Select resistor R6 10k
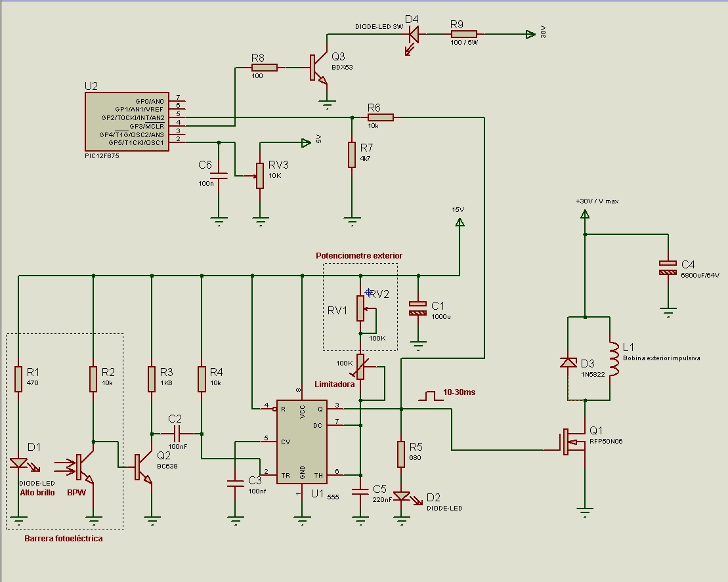Image resolution: width=728 pixels, height=582 pixels. click(x=381, y=117)
